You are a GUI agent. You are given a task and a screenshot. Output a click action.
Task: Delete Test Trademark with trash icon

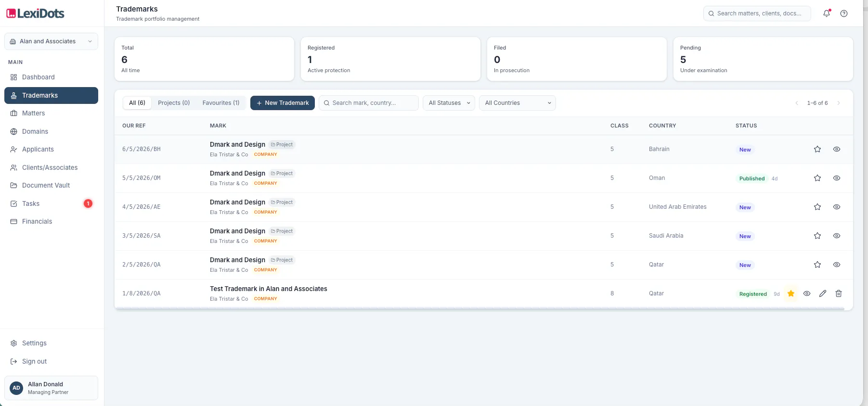pos(839,293)
